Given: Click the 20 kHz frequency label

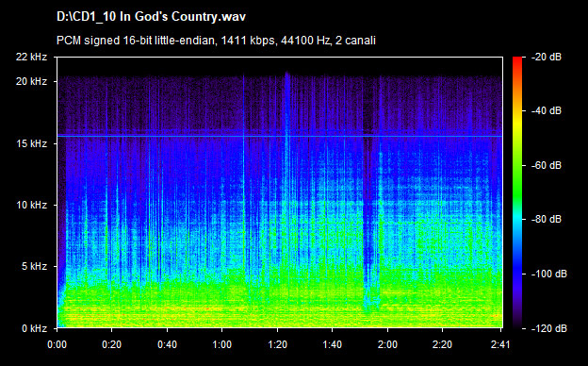Looking at the screenshot, I should point(31,81).
